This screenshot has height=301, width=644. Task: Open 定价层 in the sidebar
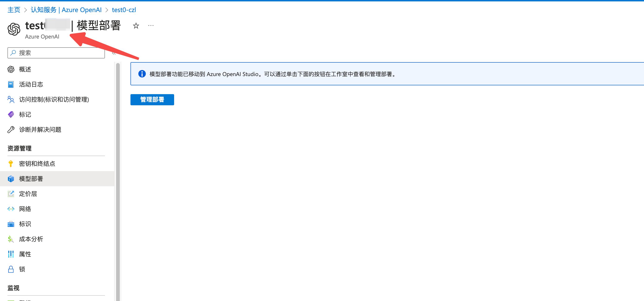click(x=57, y=194)
